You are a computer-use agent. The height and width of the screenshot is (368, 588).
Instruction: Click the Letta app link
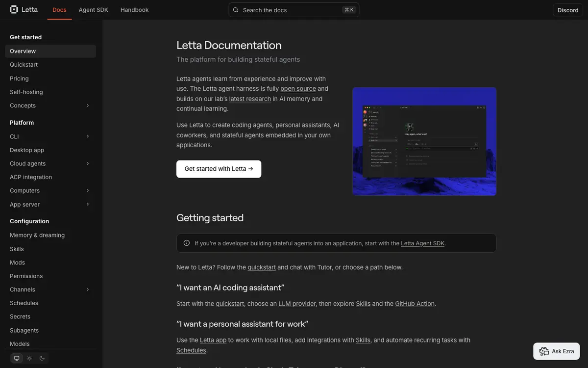click(213, 340)
